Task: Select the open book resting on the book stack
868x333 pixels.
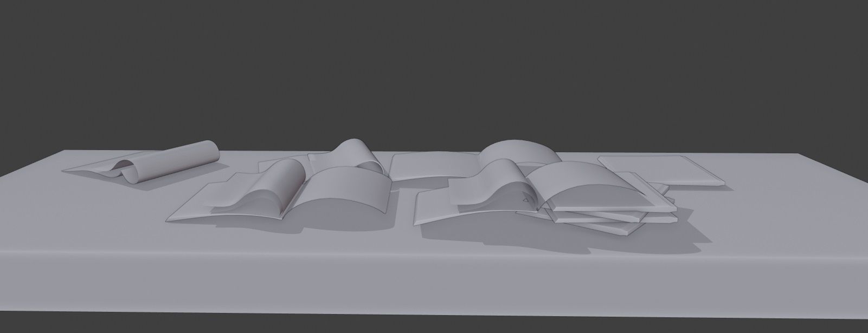Action: (531, 192)
